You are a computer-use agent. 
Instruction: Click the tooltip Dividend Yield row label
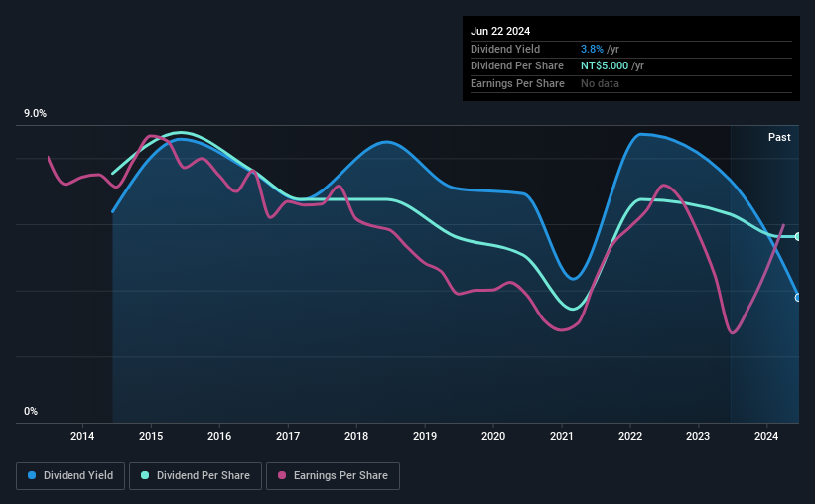[505, 49]
